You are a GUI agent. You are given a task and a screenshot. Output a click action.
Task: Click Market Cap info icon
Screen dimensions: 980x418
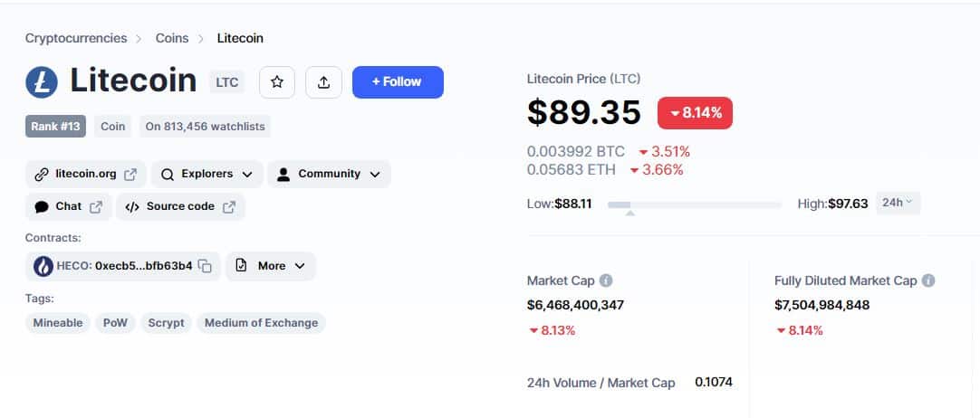coord(606,280)
